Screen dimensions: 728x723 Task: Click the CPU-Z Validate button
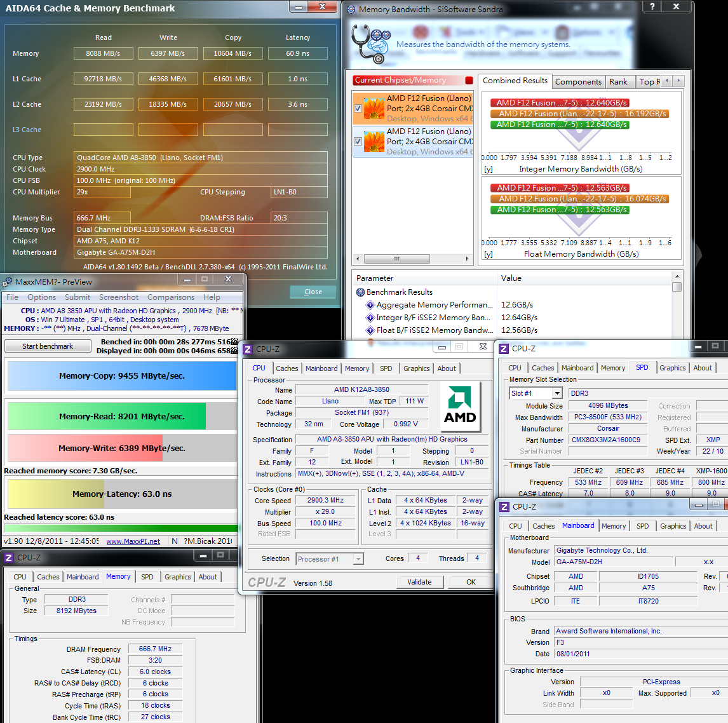420,582
